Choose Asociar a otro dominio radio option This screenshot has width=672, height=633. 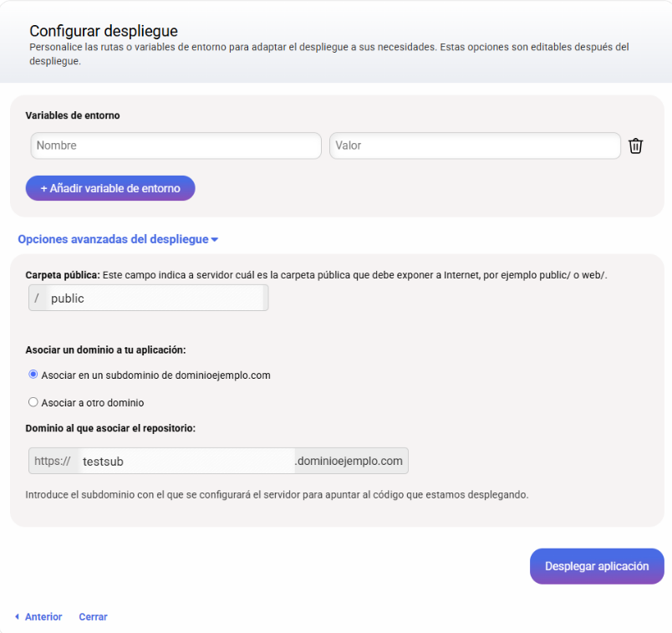(33, 402)
